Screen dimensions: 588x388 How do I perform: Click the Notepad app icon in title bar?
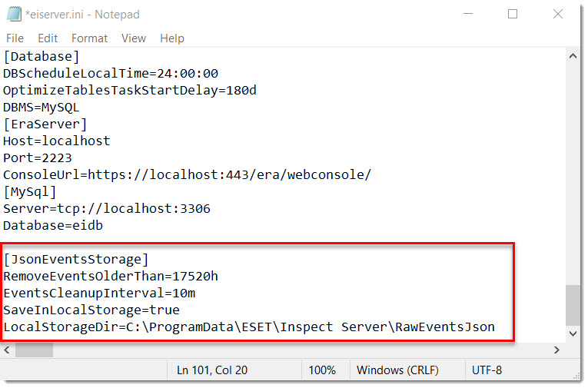15,14
